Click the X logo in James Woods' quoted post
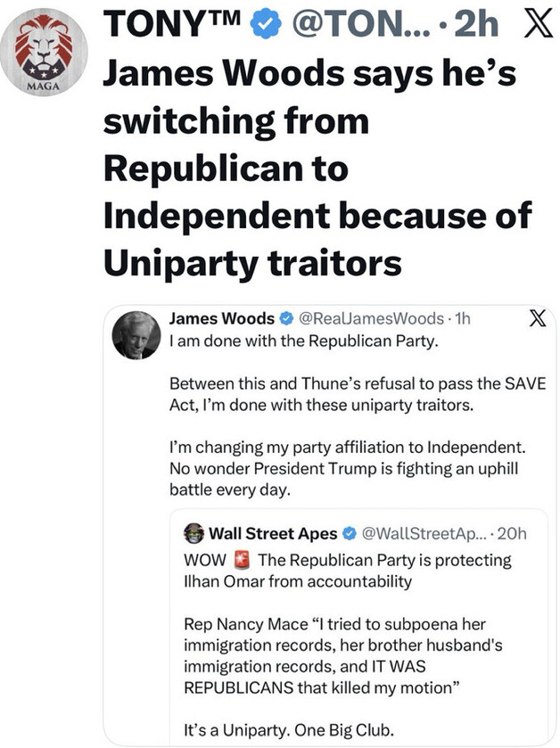Image resolution: width=560 pixels, height=748 pixels. pos(537,318)
